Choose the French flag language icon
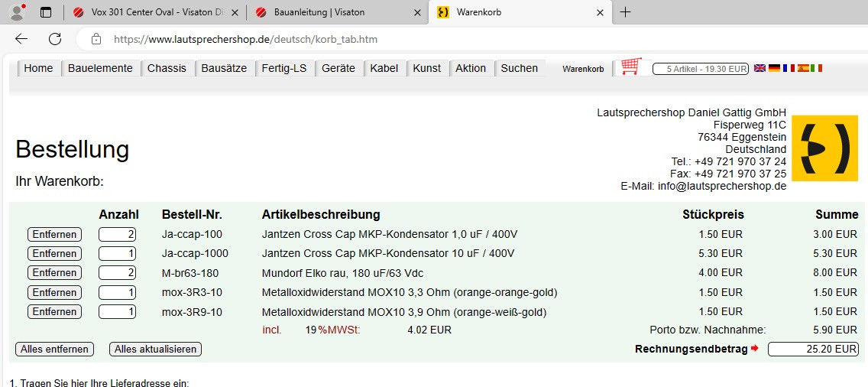Image resolution: width=868 pixels, height=387 pixels. click(x=789, y=68)
